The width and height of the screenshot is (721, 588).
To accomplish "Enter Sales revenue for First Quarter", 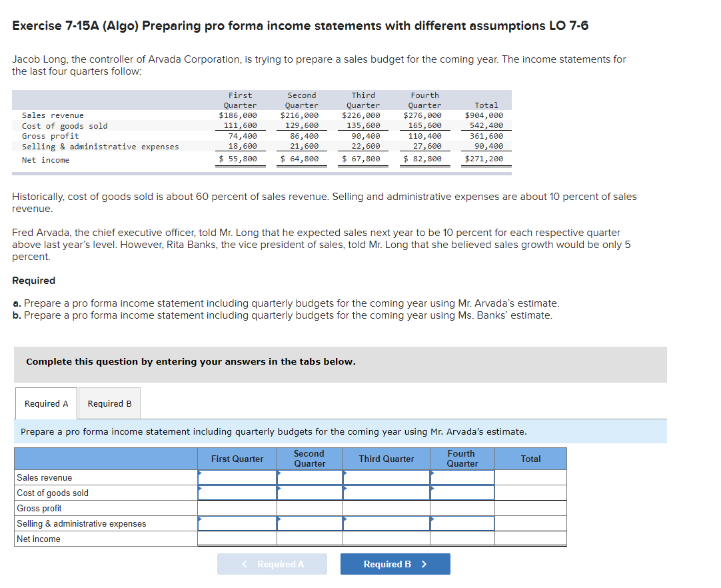I will pos(237,477).
